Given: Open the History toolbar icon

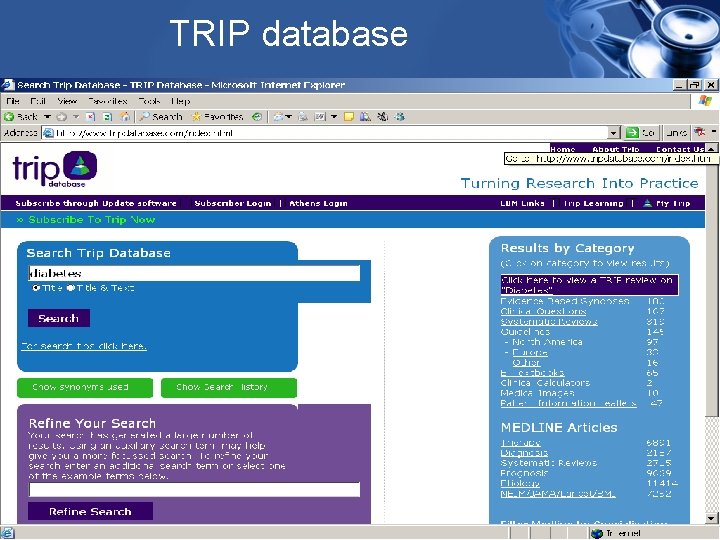Looking at the screenshot, I should [257, 117].
